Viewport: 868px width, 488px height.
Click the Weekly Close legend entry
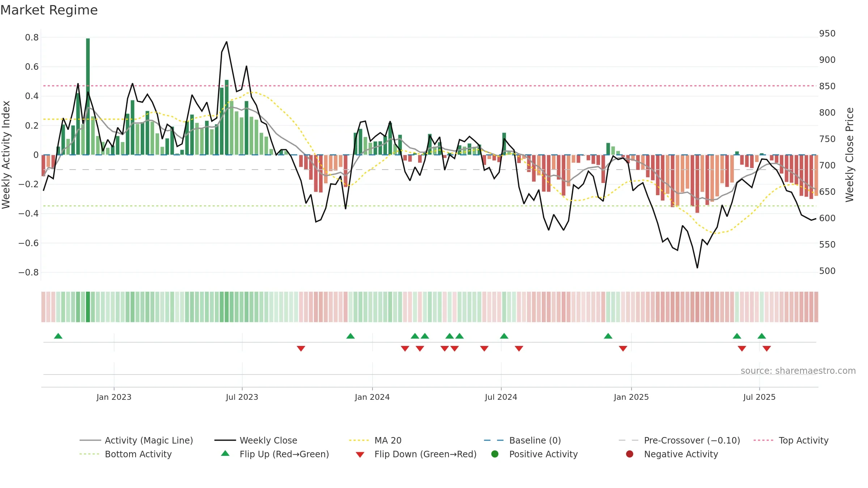tap(256, 440)
